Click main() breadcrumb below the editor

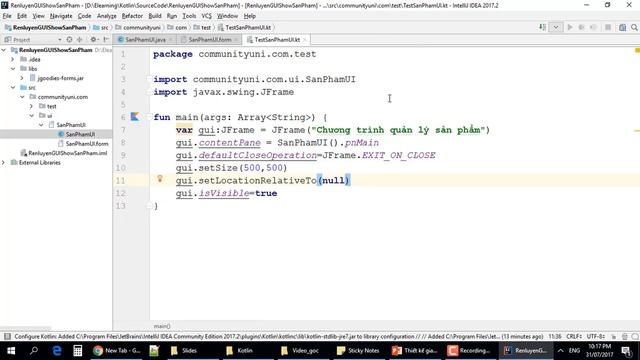(x=162, y=326)
